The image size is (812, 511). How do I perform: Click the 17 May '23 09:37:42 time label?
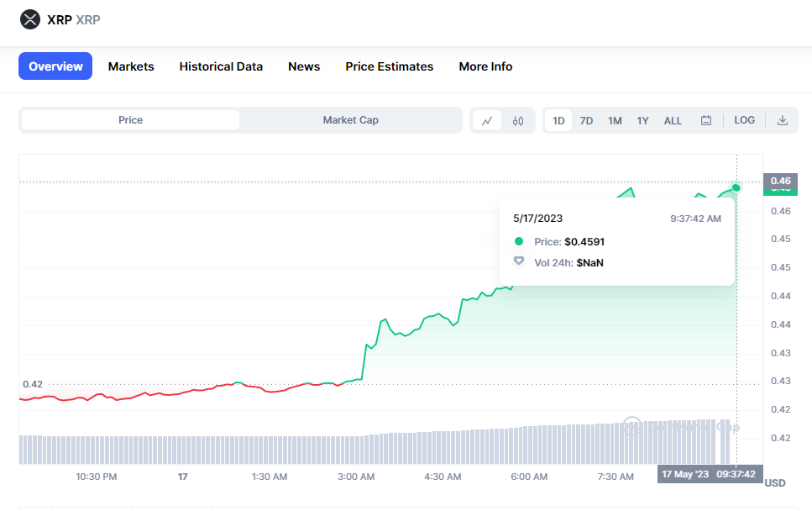click(x=710, y=474)
